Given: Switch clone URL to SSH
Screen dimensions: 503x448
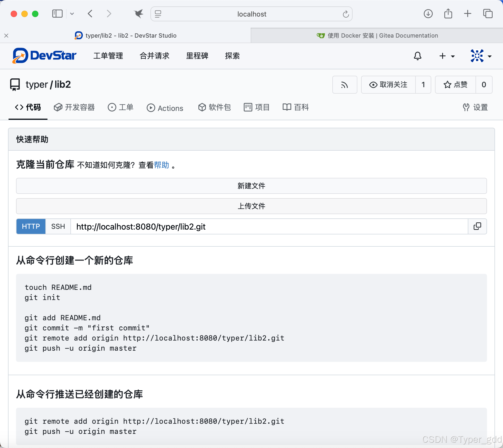Looking at the screenshot, I should [x=58, y=226].
